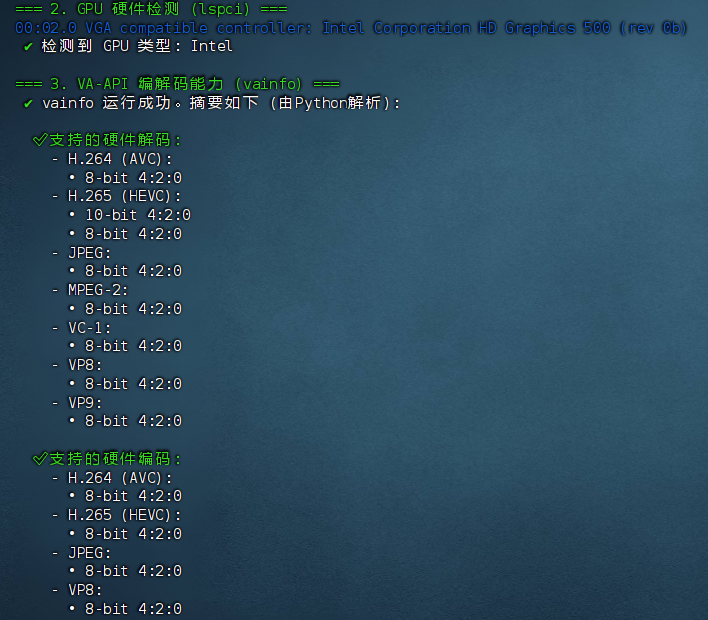Select '8-bit 4:2:0' under decoding VP8
708x620 pixels.
tap(133, 384)
